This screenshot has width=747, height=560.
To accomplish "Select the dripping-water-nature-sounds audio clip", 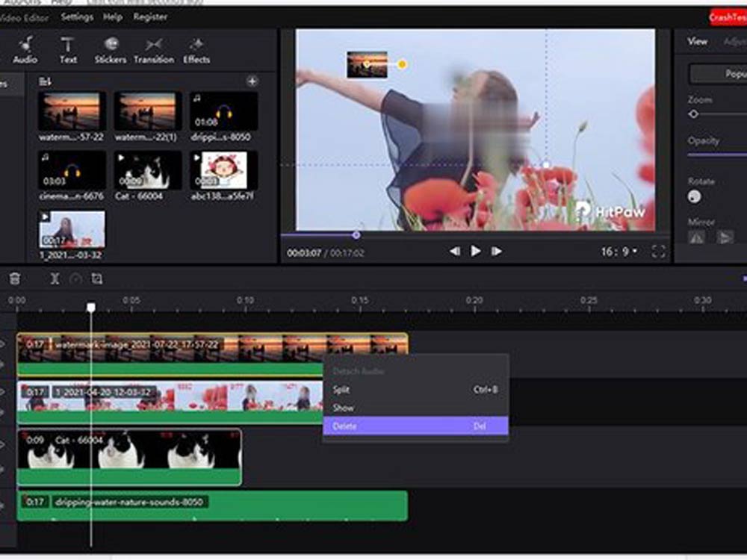I will point(212,505).
